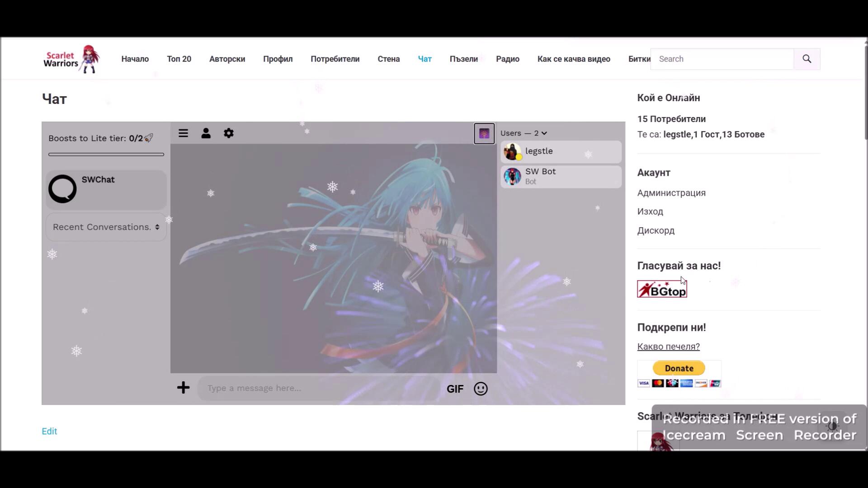Go to the Пъзели menu item

[463, 59]
